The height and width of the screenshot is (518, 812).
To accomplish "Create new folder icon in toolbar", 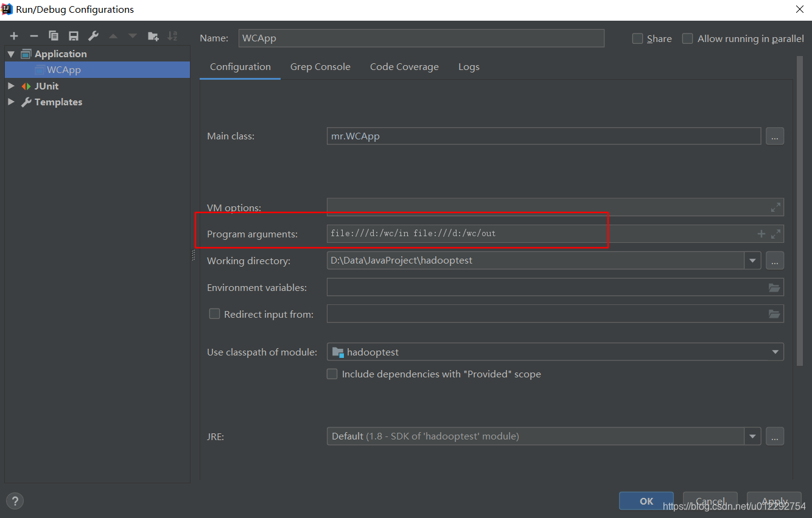I will (153, 37).
